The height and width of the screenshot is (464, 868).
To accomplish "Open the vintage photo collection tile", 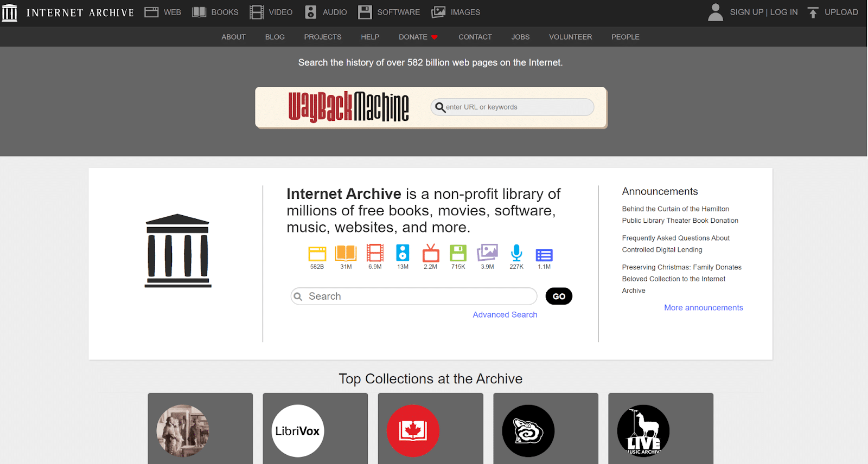I will click(x=200, y=428).
